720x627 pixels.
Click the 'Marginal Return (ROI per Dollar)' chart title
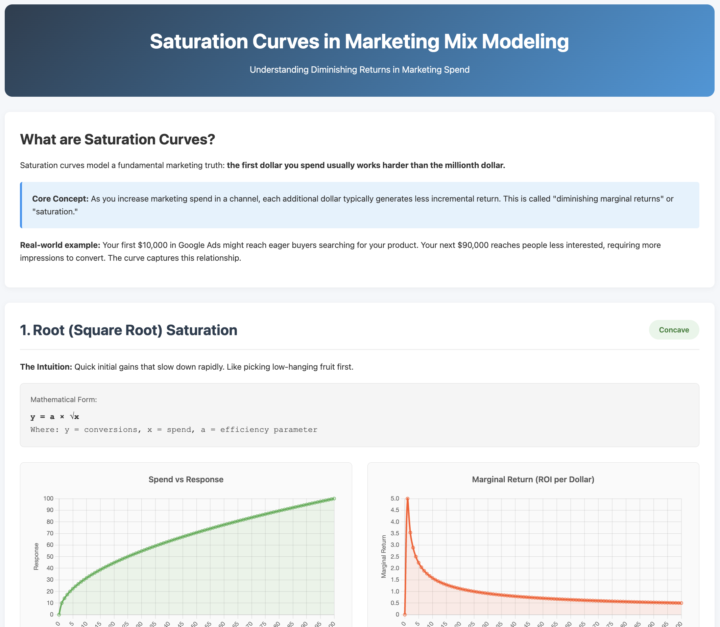tap(533, 480)
